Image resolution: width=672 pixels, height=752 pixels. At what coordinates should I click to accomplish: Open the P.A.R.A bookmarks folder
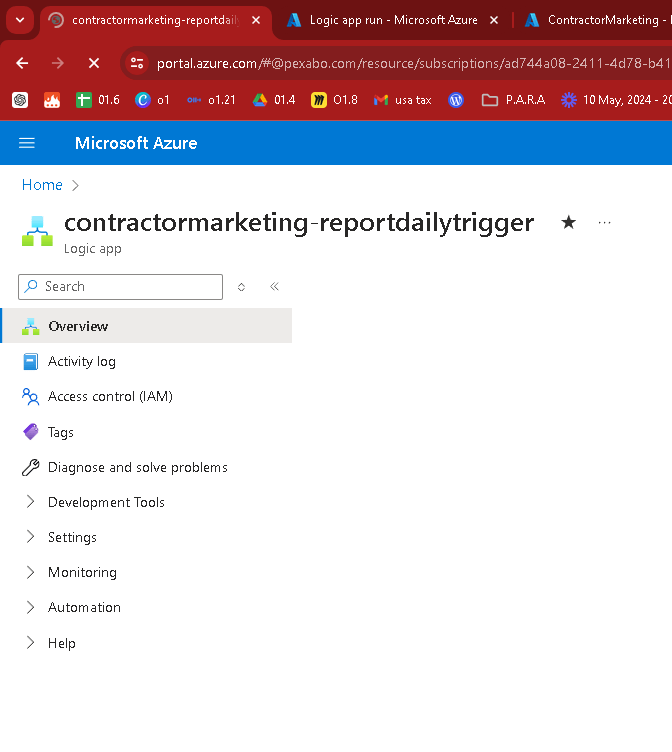pos(514,100)
